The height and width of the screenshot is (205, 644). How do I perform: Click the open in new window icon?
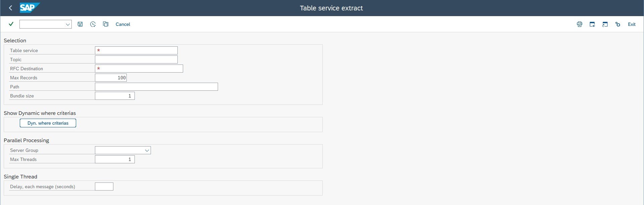605,24
